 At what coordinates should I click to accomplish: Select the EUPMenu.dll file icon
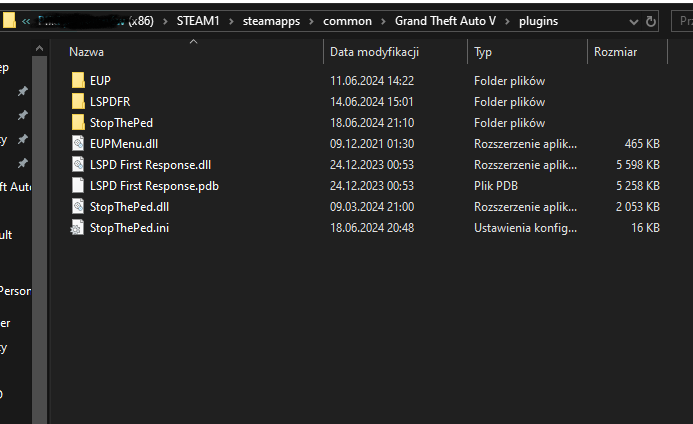click(x=79, y=143)
